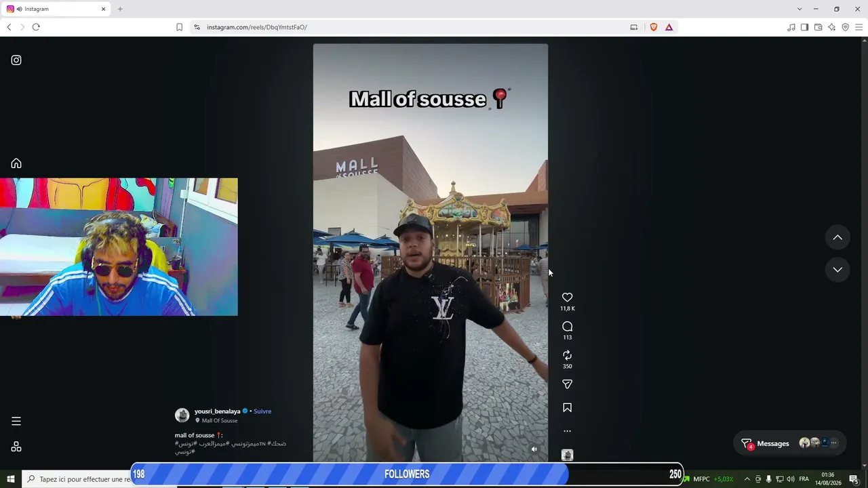Click the Suivre follow link
868x488 pixels.
click(x=262, y=411)
